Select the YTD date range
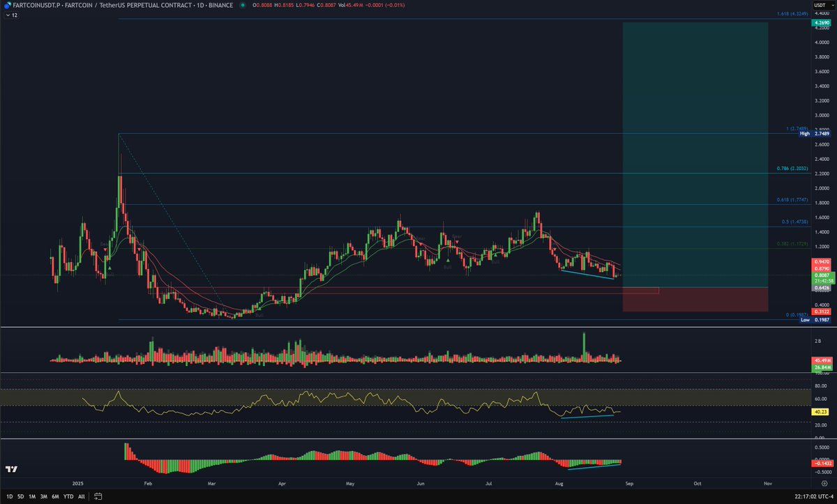837x504 pixels. pos(68,496)
